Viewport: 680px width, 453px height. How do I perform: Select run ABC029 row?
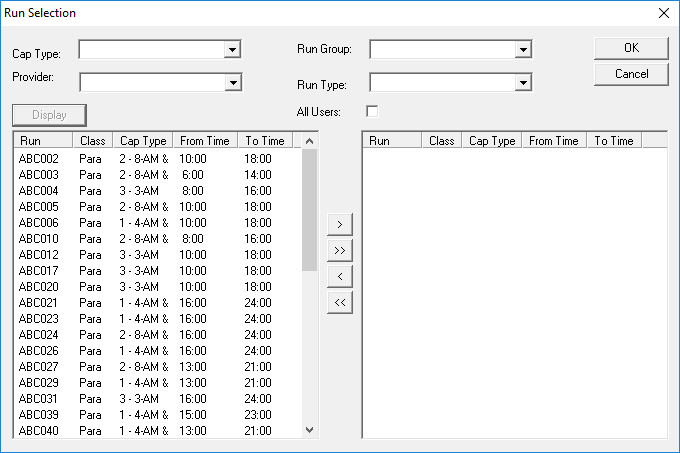(x=158, y=383)
